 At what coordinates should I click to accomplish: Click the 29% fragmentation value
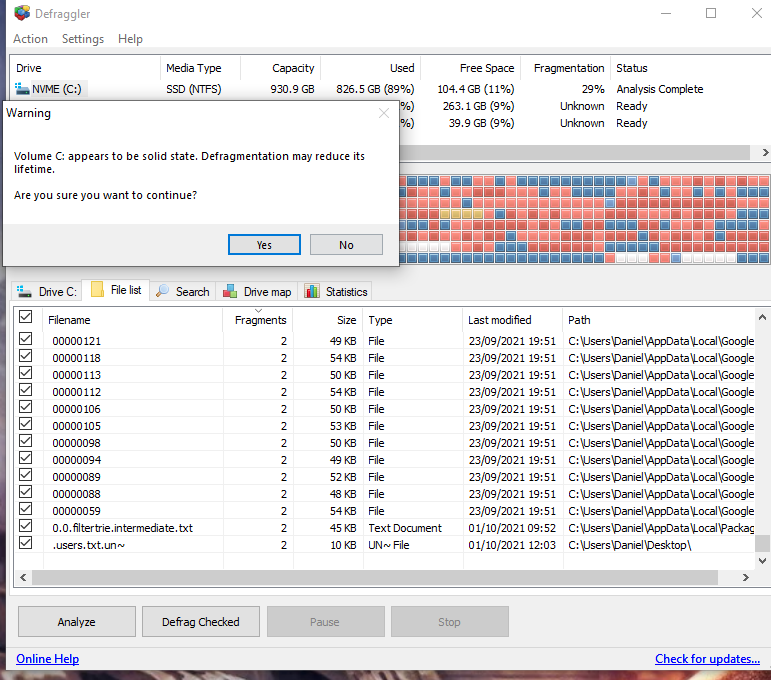[x=593, y=89]
